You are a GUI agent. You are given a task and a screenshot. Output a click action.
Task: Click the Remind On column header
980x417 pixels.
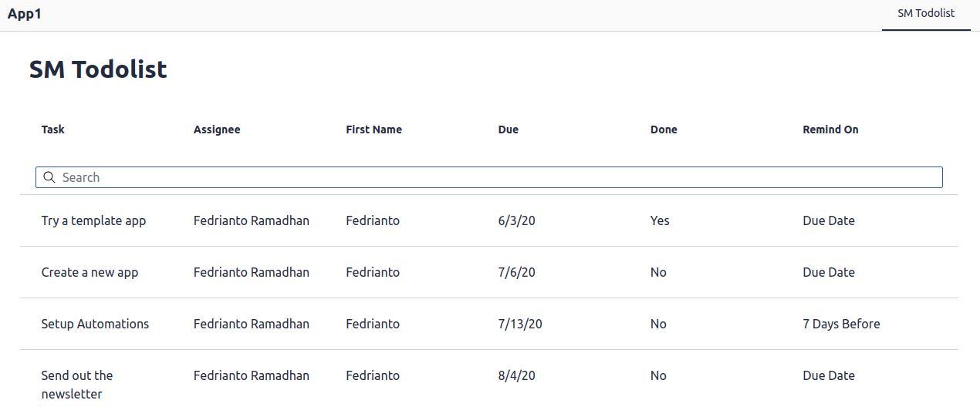830,129
